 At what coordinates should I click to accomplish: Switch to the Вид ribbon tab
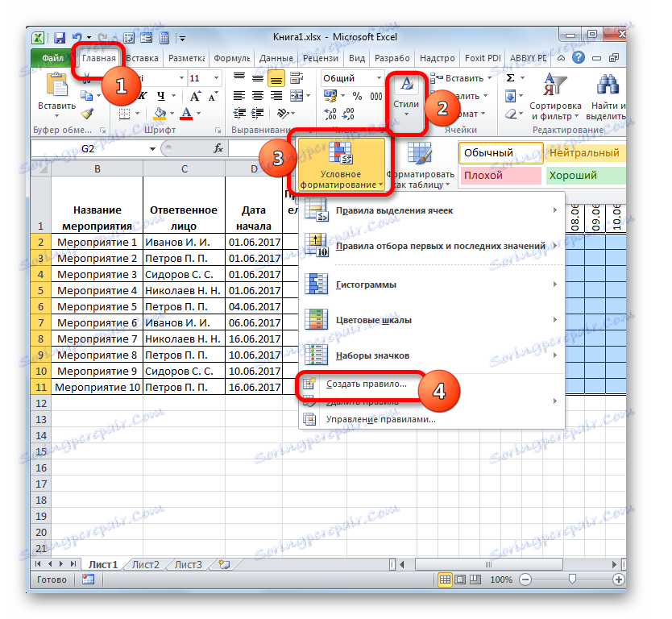coord(357,58)
